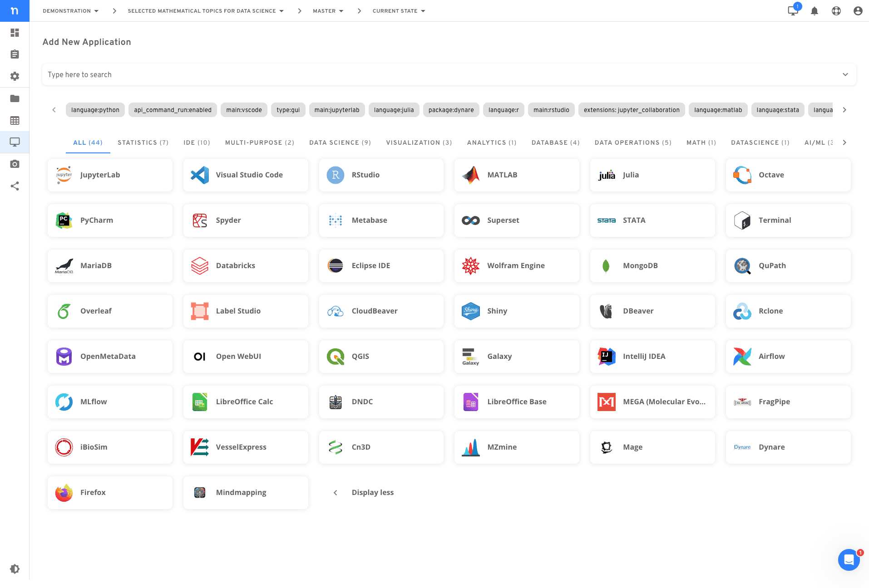This screenshot has height=588, width=869.
Task: Select the Databricks application
Action: (x=246, y=265)
